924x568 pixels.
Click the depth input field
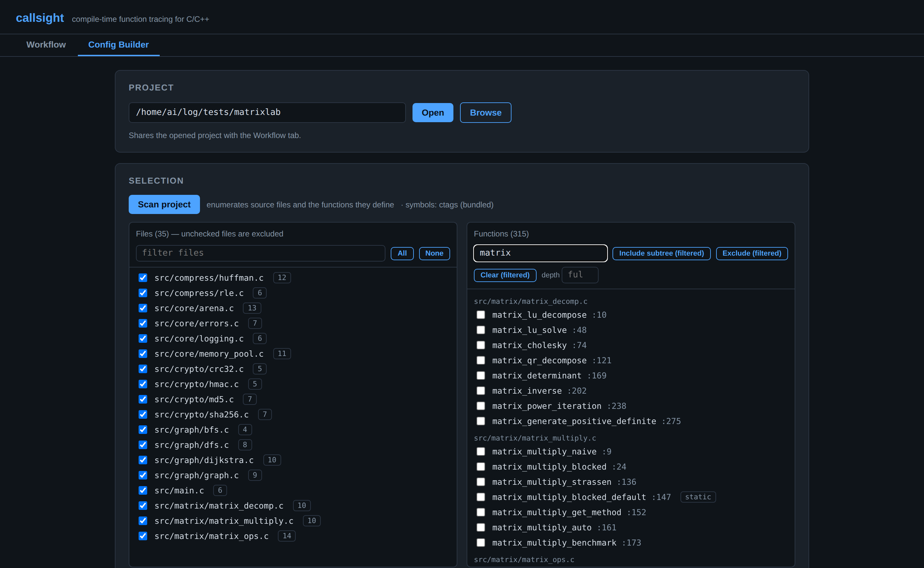(579, 275)
